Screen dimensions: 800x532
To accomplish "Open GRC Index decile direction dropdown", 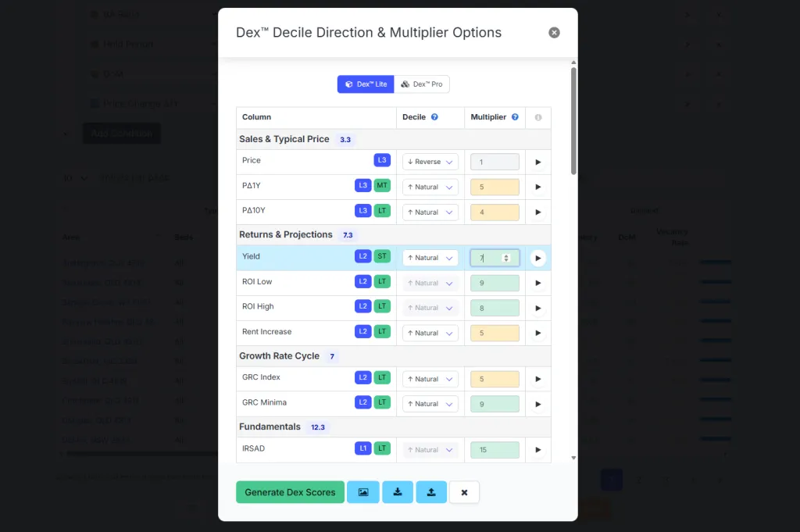I will (x=430, y=379).
